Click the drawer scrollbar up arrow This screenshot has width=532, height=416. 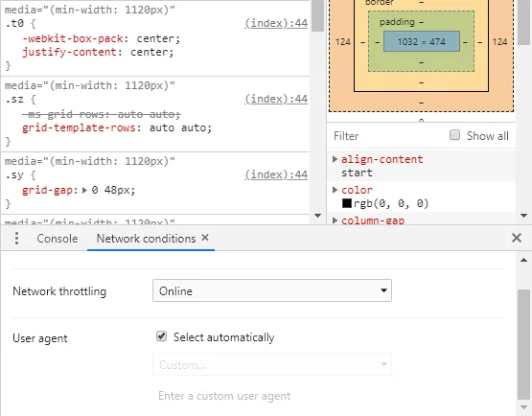[x=523, y=260]
